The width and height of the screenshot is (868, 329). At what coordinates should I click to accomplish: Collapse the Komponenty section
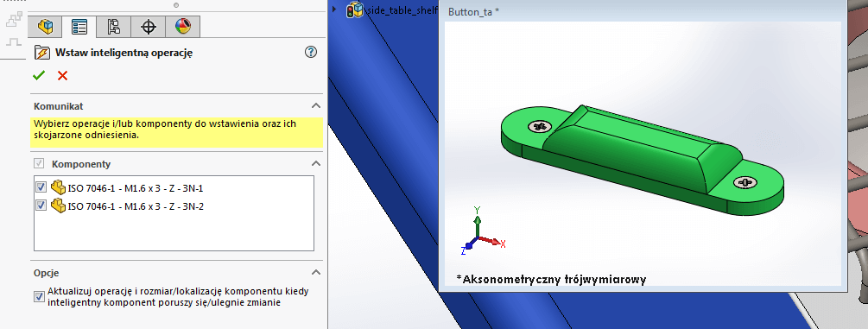pos(315,163)
